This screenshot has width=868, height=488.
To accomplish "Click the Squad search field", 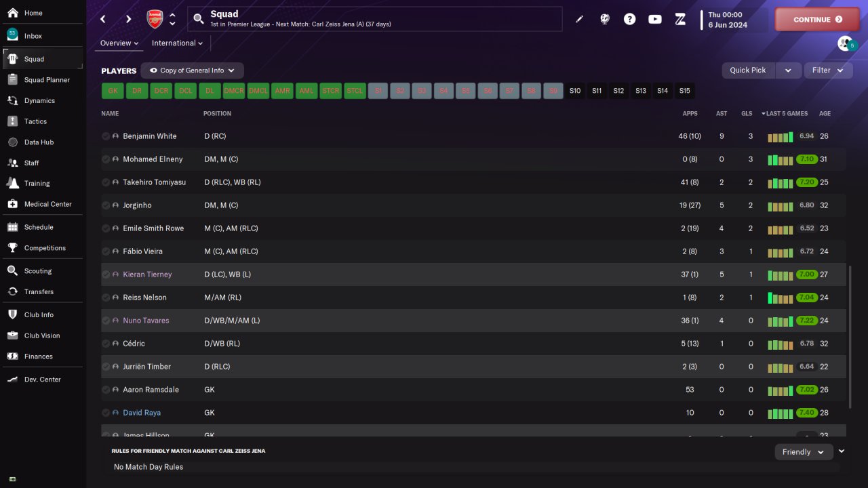I will click(375, 19).
